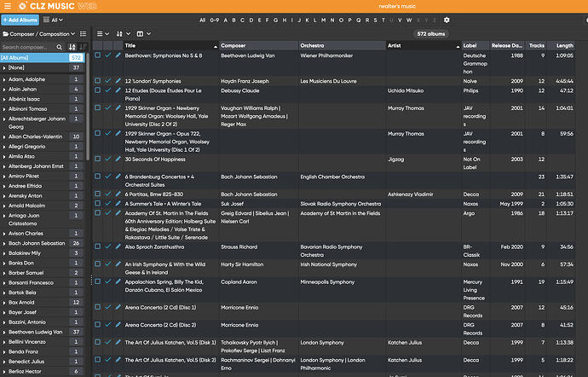Sort by the Release Date column header
The image size is (588, 377).
(x=507, y=45)
